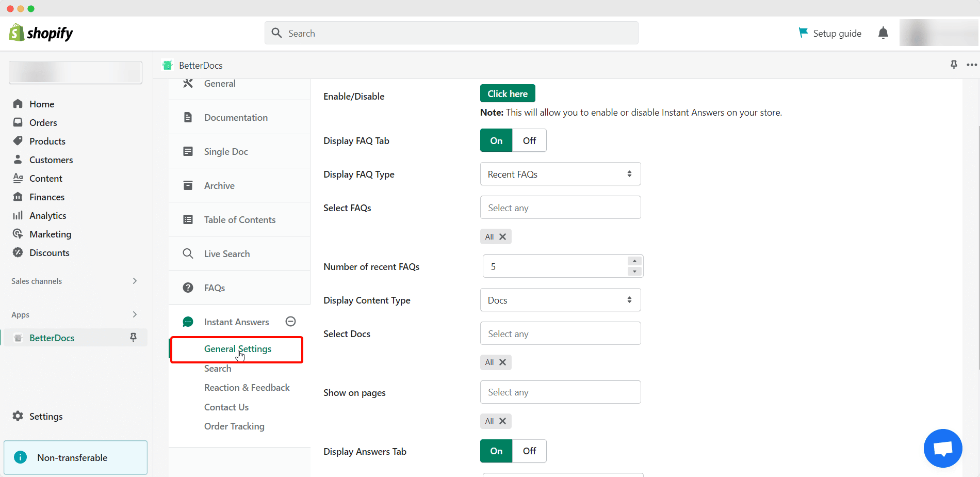The image size is (980, 477).
Task: Open the live chat widget bubble
Action: 943,448
